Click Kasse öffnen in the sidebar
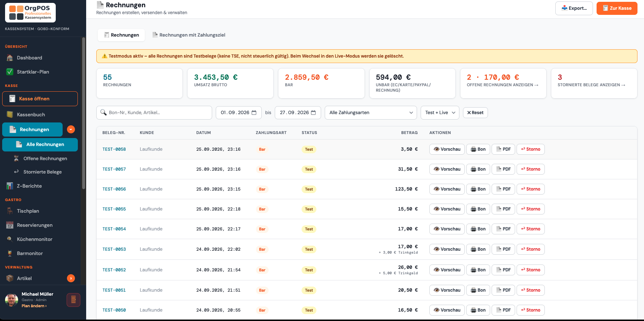 click(x=40, y=99)
